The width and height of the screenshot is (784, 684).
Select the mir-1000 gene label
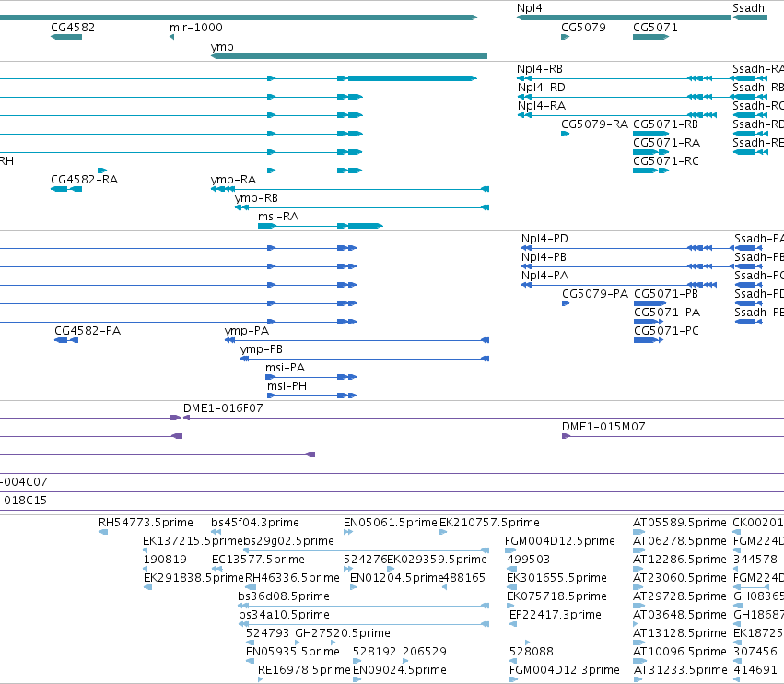pos(196,28)
